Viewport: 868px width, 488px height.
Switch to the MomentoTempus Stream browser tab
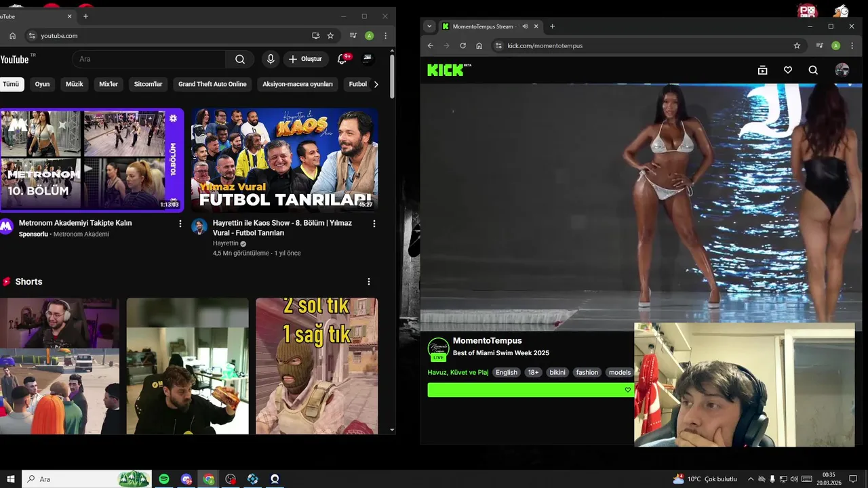[x=484, y=26]
